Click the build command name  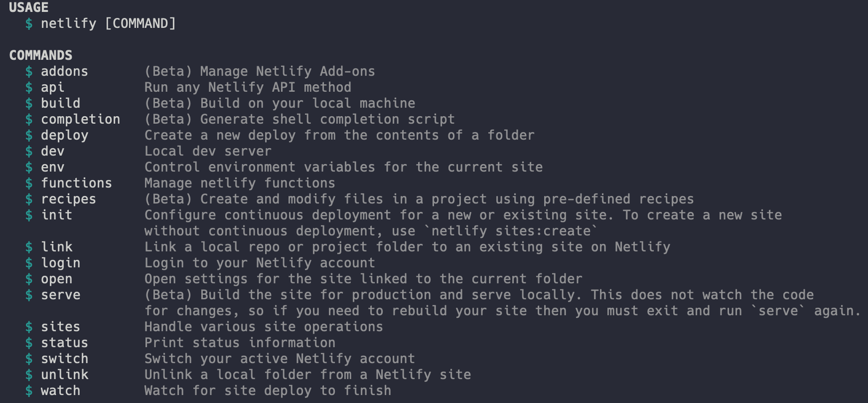pyautogui.click(x=61, y=103)
